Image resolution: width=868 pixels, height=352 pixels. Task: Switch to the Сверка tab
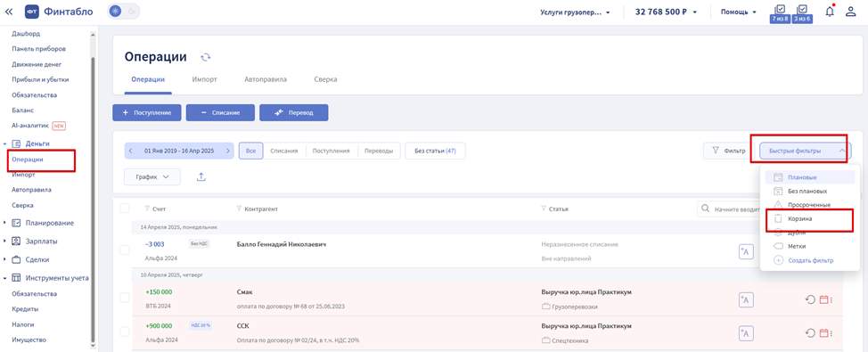tap(325, 79)
